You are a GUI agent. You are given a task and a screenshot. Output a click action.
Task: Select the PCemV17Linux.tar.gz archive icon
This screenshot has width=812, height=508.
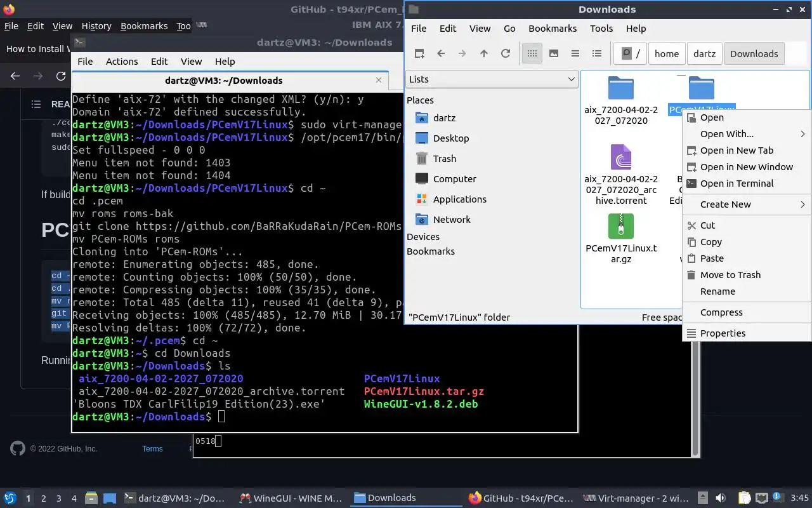click(621, 226)
